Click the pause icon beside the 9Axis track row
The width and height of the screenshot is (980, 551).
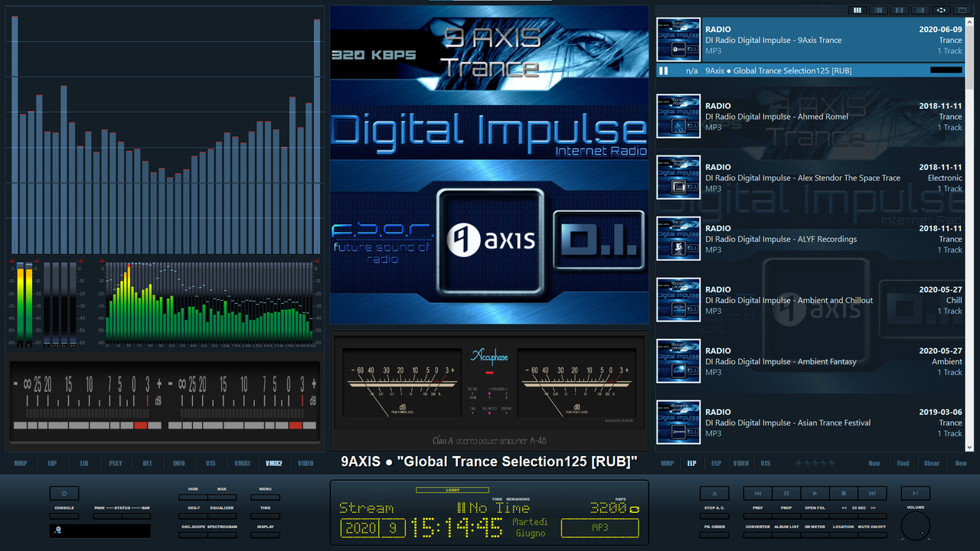664,70
